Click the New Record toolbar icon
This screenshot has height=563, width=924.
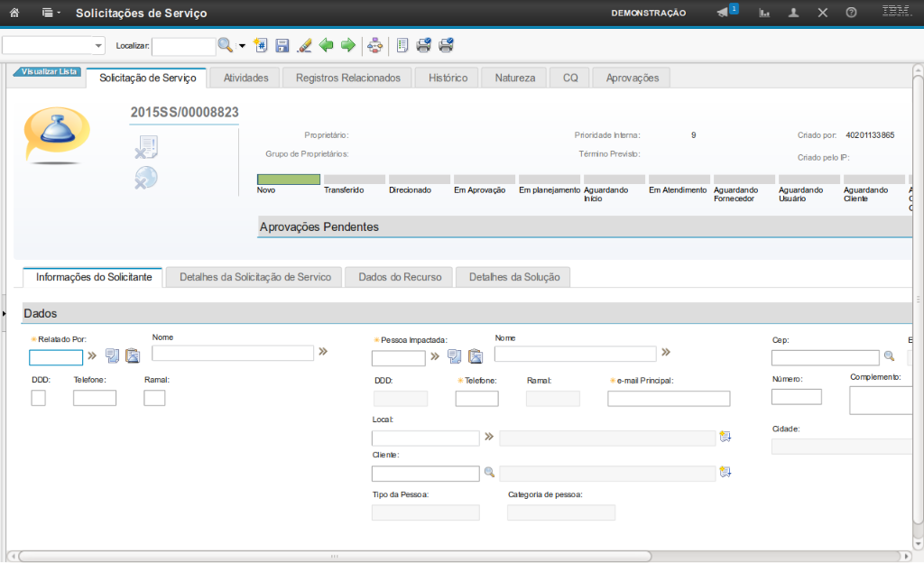(261, 45)
